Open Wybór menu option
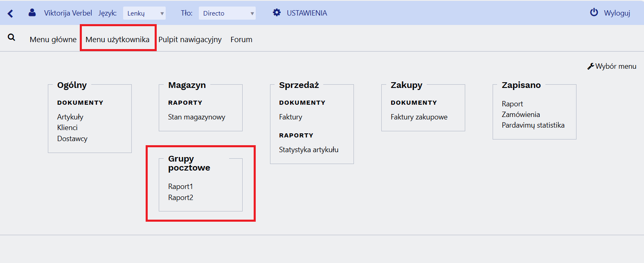The height and width of the screenshot is (263, 644). [616, 66]
